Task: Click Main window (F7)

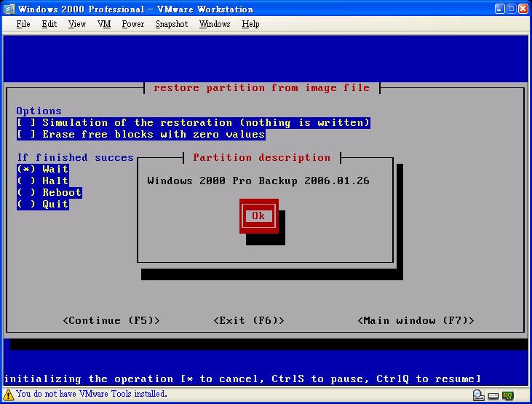Action: pos(416,320)
